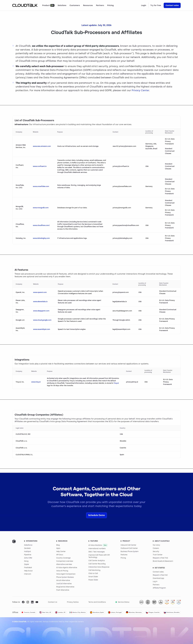Visit the www.datadoghq.com link

point(41,238)
